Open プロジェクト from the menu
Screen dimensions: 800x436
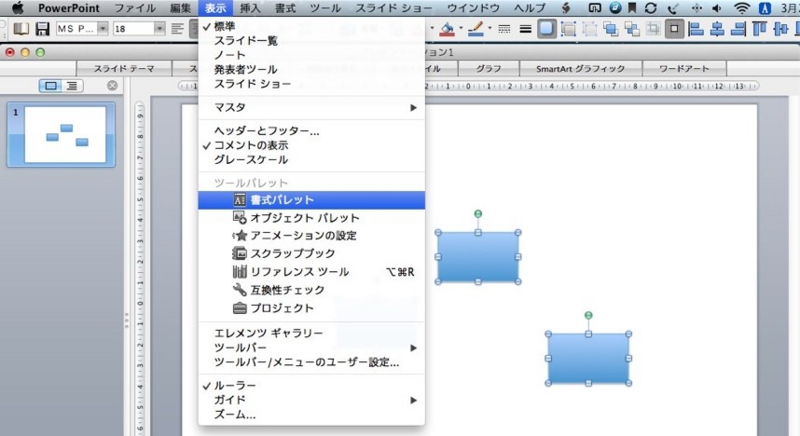311,308
